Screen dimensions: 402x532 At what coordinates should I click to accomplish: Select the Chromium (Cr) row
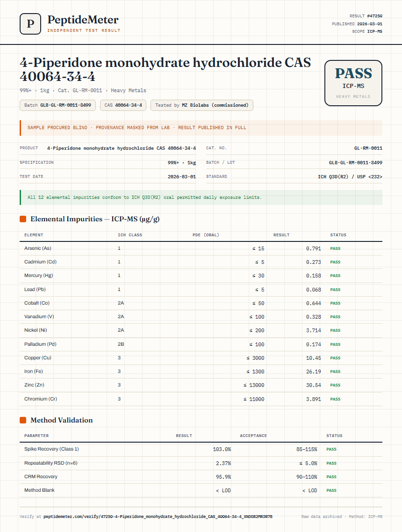coord(201,399)
